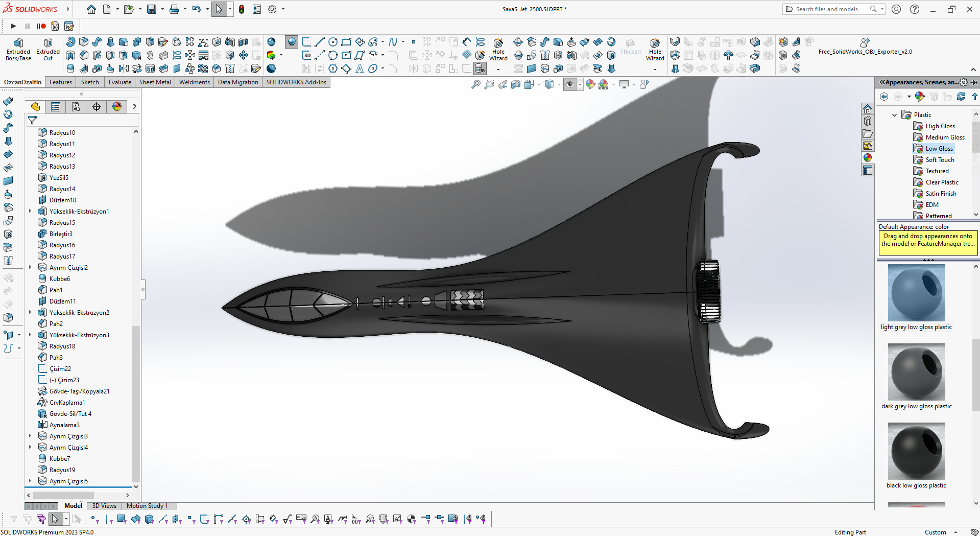Open the Design Library task pane icon

[868, 121]
